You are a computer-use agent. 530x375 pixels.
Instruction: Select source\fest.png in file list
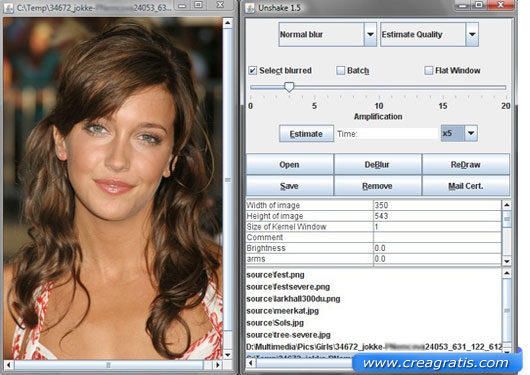(275, 275)
